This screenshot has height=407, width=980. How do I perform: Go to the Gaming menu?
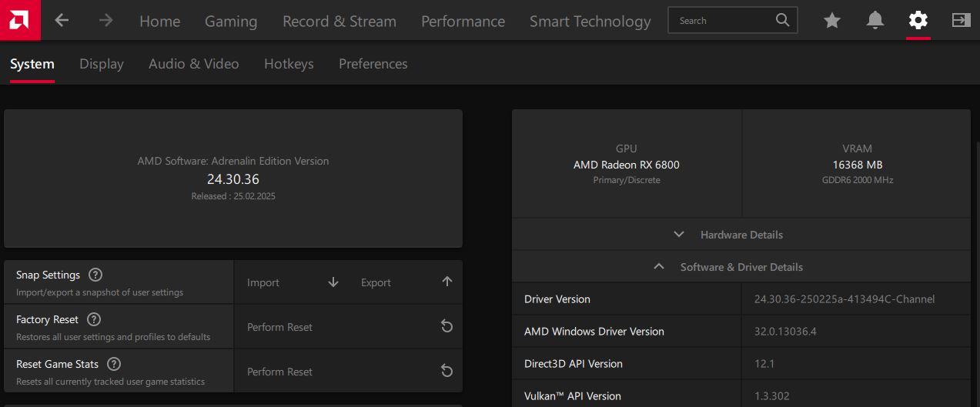pyautogui.click(x=231, y=22)
